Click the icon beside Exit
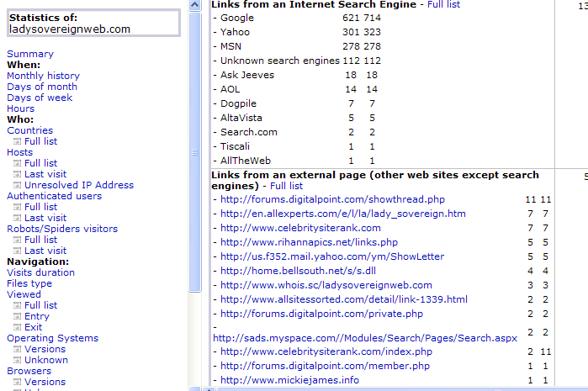This screenshot has height=391, width=588. pyautogui.click(x=18, y=327)
